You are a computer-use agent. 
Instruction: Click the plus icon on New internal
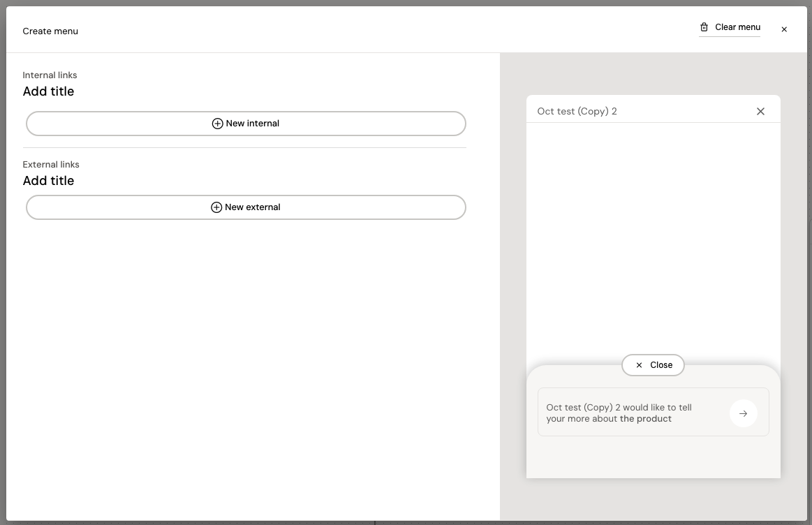point(217,124)
